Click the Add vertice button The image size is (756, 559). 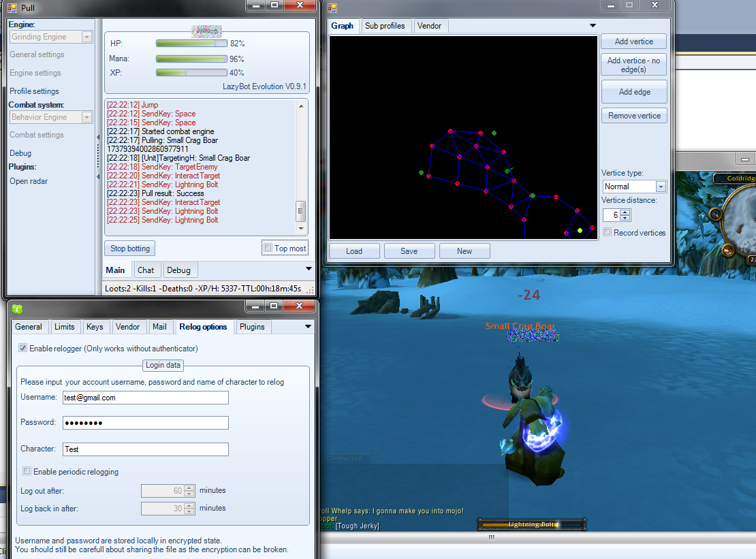click(633, 42)
